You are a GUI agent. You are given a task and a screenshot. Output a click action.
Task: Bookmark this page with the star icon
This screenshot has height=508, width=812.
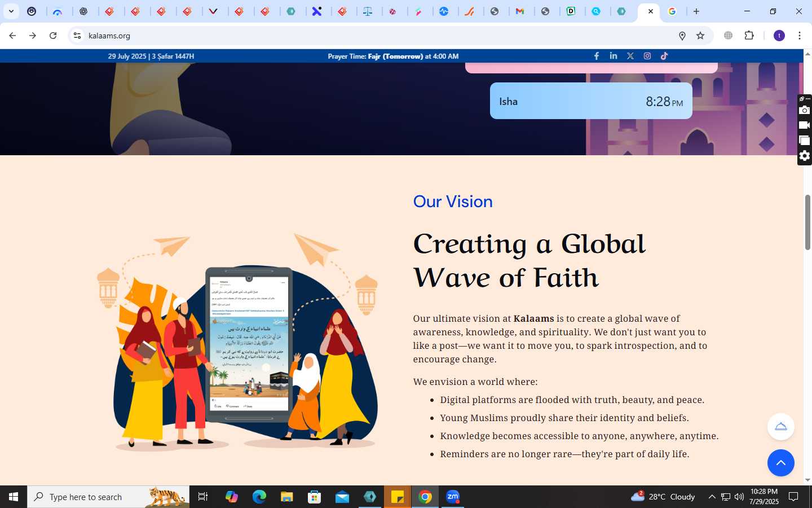coord(700,36)
